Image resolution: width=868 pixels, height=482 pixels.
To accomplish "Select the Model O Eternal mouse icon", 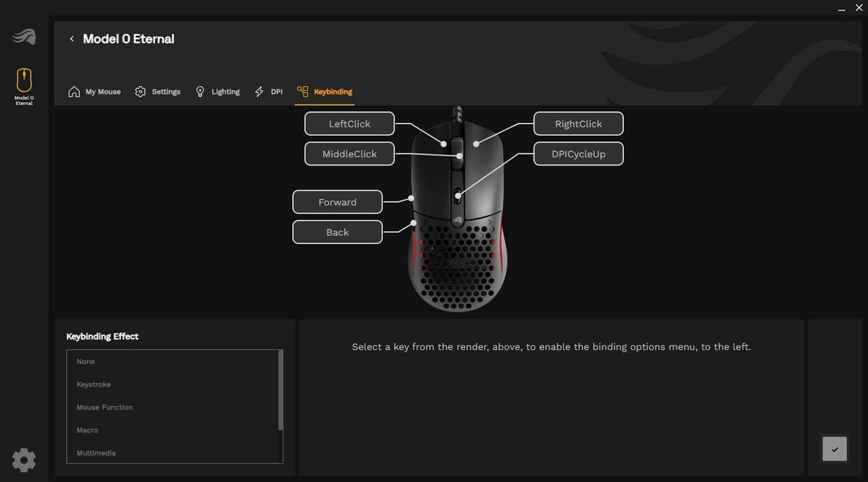I will 24,86.
